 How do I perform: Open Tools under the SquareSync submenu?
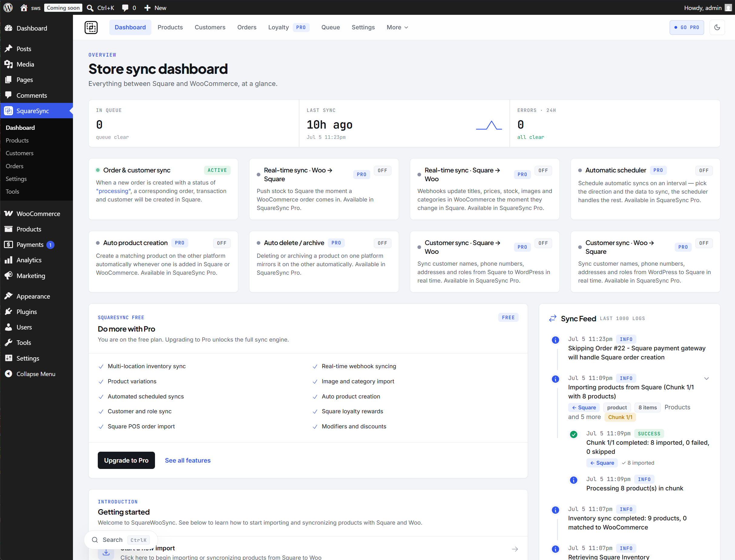12,191
